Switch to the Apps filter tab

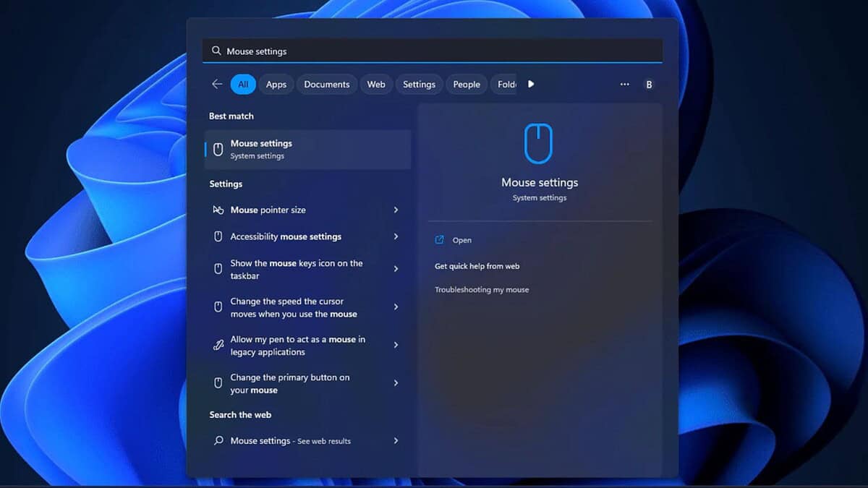click(x=276, y=84)
